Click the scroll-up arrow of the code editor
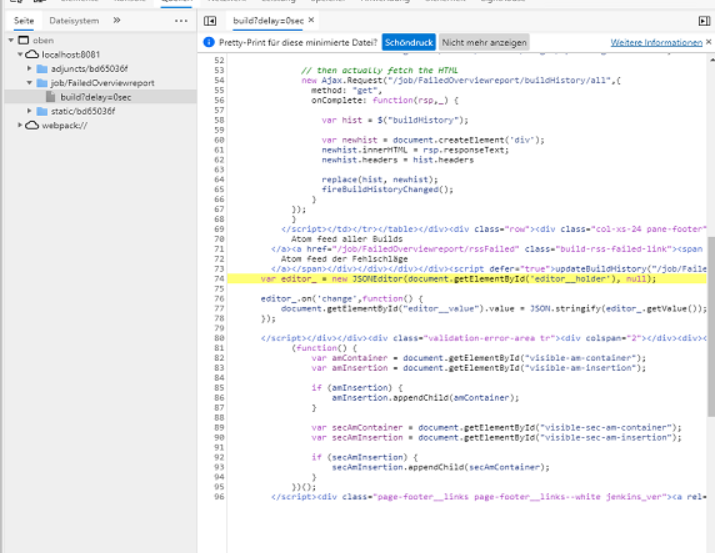Viewport: 715px width, 553px height. (x=711, y=60)
